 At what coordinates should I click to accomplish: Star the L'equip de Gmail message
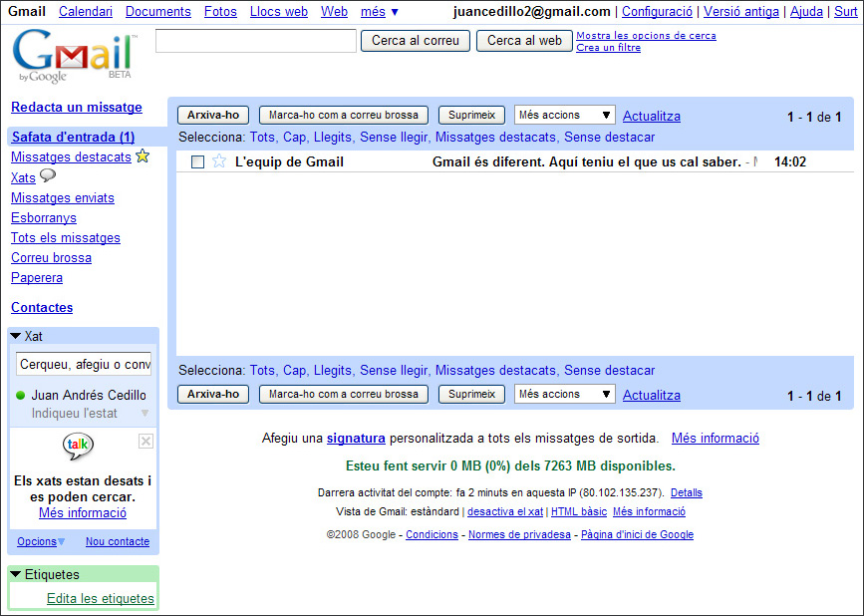(219, 161)
